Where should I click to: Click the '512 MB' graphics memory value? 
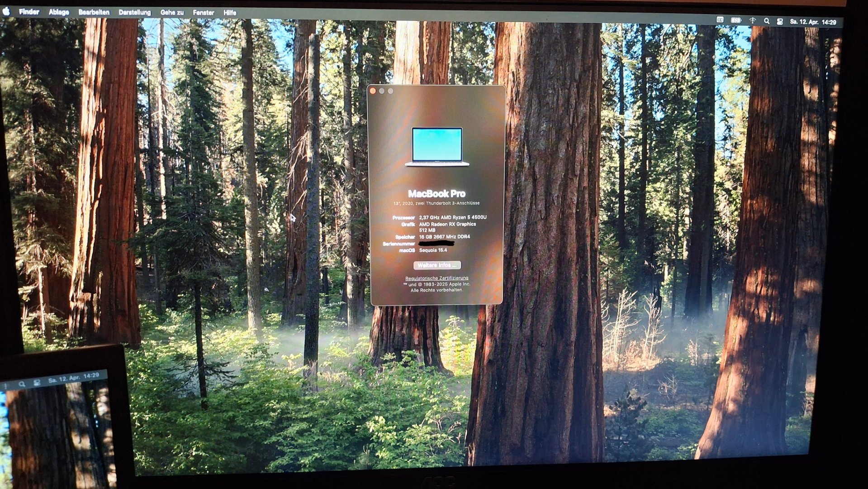pos(427,230)
